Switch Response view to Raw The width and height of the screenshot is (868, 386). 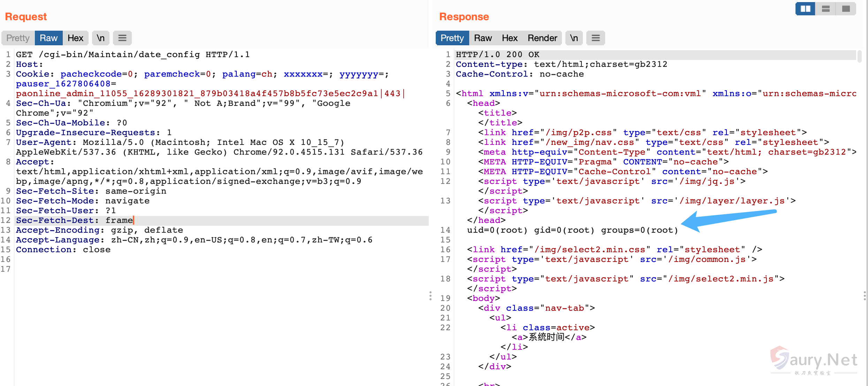[483, 38]
